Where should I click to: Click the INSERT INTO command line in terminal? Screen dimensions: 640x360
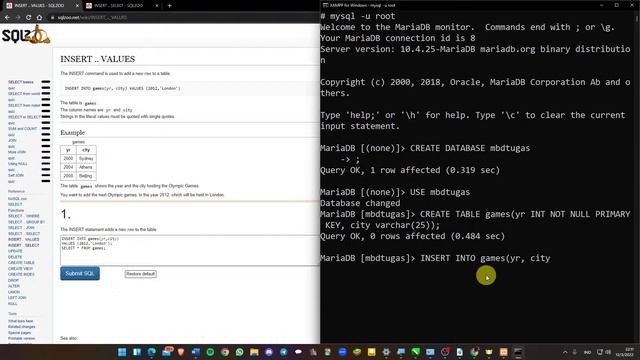click(435, 258)
